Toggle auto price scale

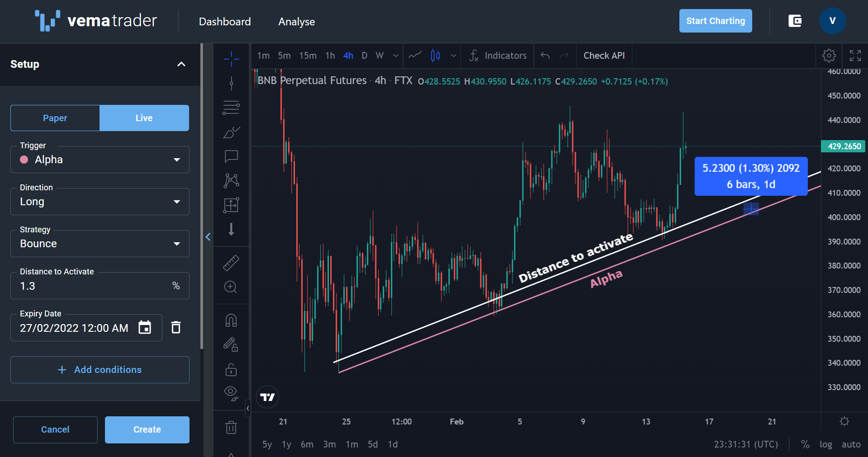coord(851,444)
